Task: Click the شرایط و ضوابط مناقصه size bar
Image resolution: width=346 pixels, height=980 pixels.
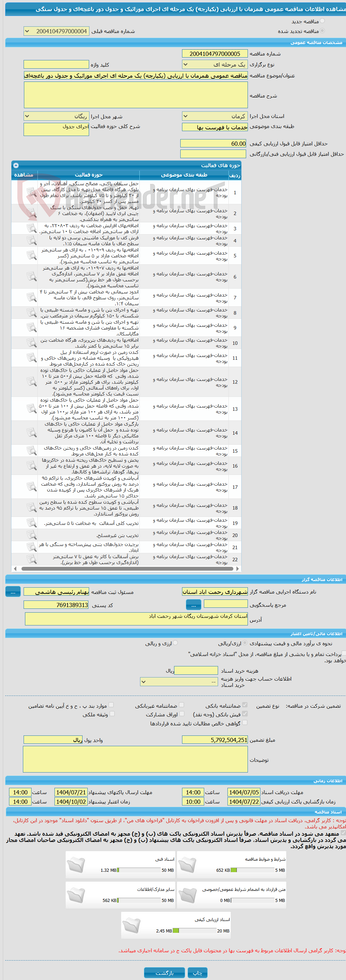Action: click(x=252, y=870)
